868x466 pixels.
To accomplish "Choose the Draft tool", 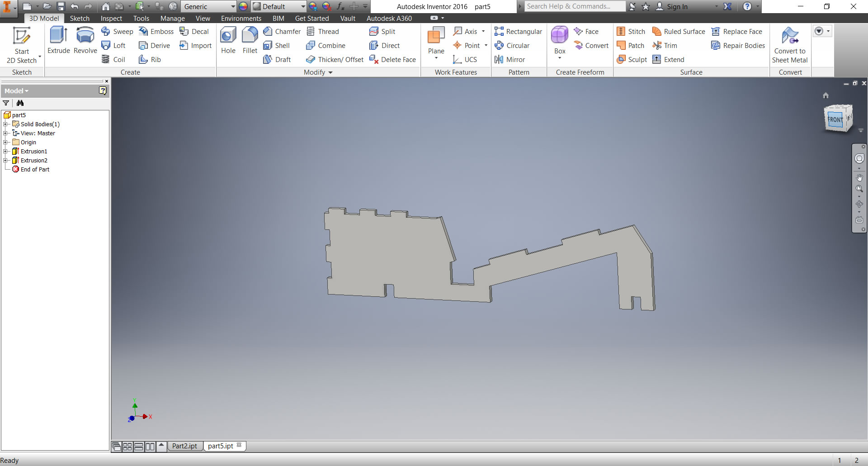I will [277, 59].
